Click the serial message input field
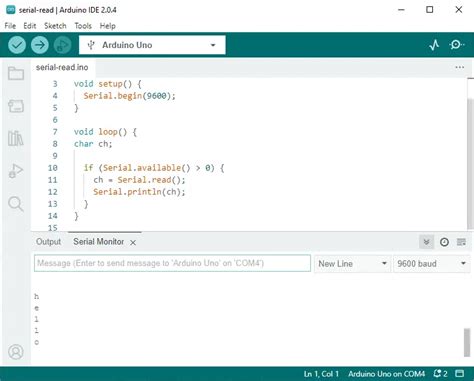Viewport: 474px width, 381px height. click(172, 263)
